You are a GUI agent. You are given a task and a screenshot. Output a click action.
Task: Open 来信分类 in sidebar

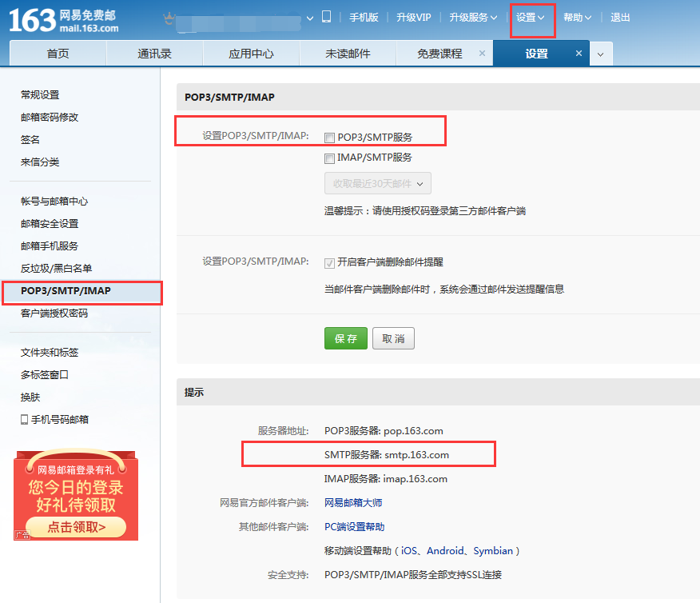tap(40, 162)
